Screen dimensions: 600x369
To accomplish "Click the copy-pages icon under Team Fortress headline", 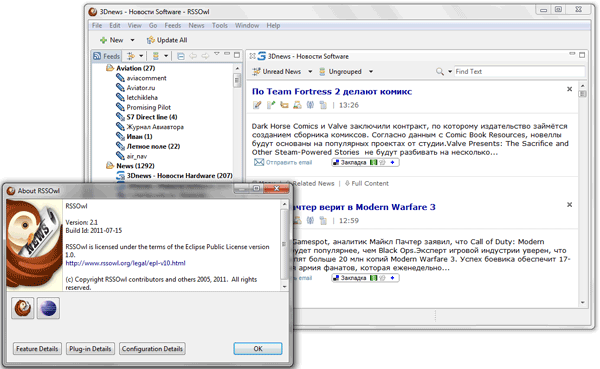I will pyautogui.click(x=323, y=105).
